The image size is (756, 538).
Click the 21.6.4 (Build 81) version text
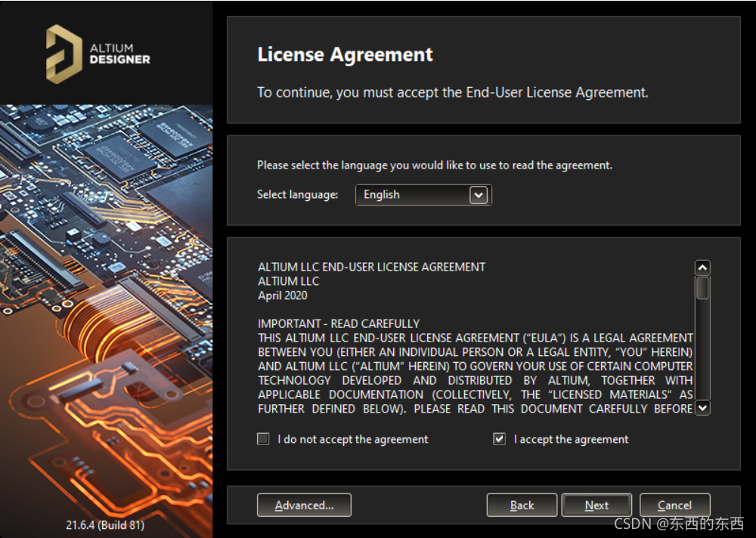pos(105,524)
